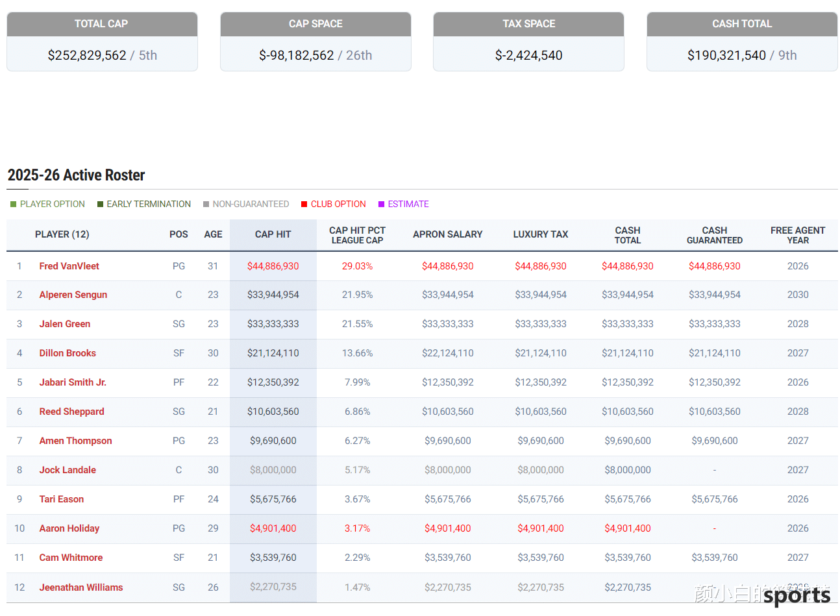Open Alperen Sengun's player link
Viewport: 840px width, 616px height.
[x=73, y=295]
